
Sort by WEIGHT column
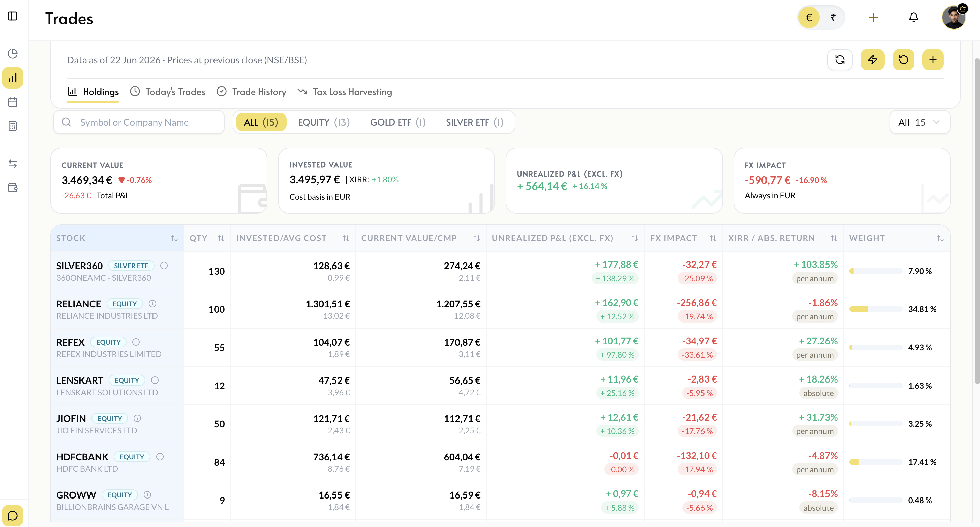tap(940, 238)
